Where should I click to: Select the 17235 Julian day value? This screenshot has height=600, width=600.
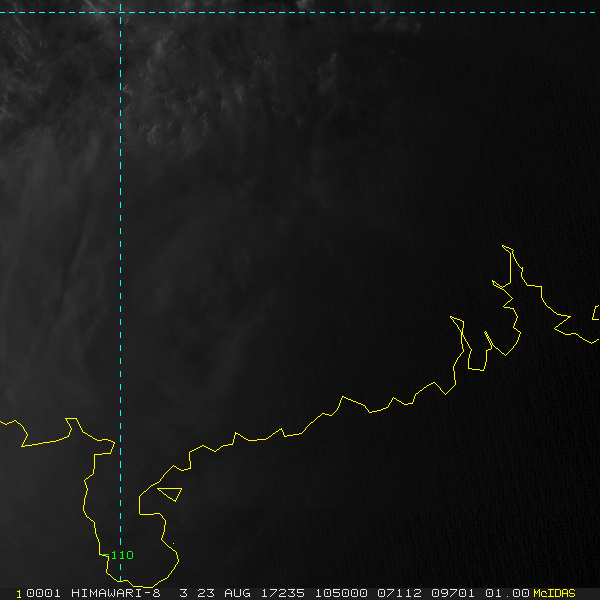pos(283,593)
